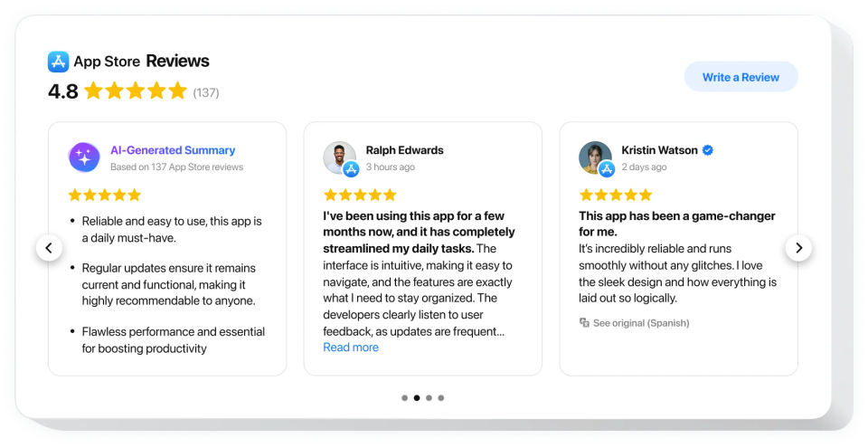Click the (137) review count
The height and width of the screenshot is (448, 868).
point(206,92)
